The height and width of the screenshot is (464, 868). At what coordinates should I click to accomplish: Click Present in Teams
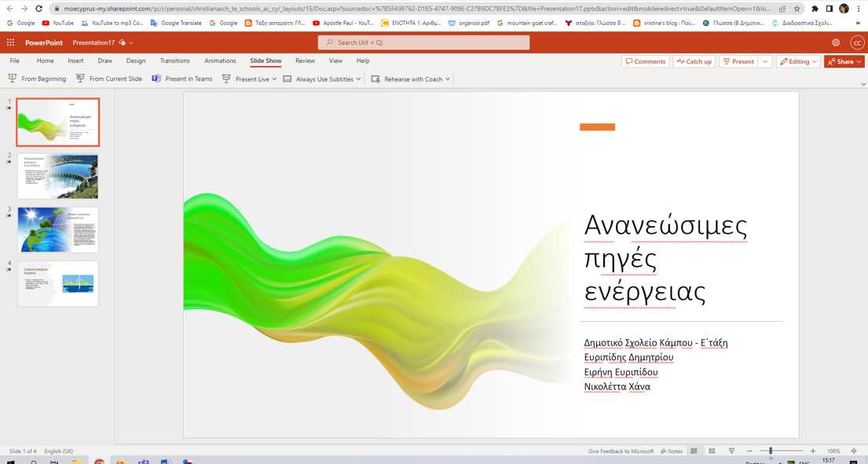click(182, 79)
